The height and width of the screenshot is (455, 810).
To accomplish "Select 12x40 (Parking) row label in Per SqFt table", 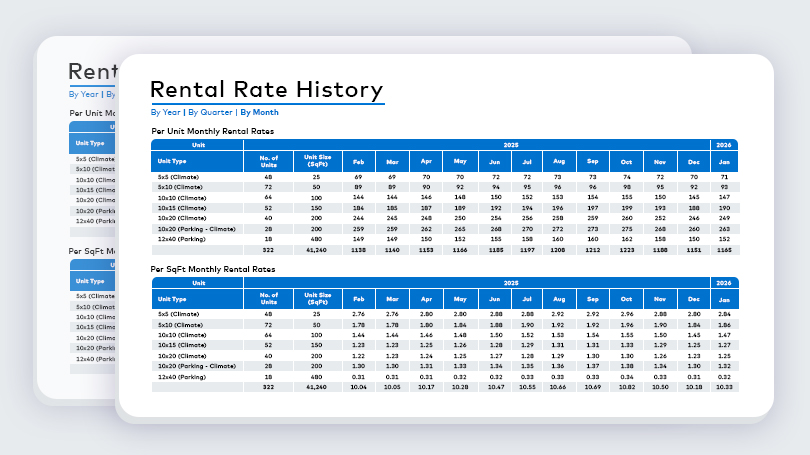I will (182, 377).
